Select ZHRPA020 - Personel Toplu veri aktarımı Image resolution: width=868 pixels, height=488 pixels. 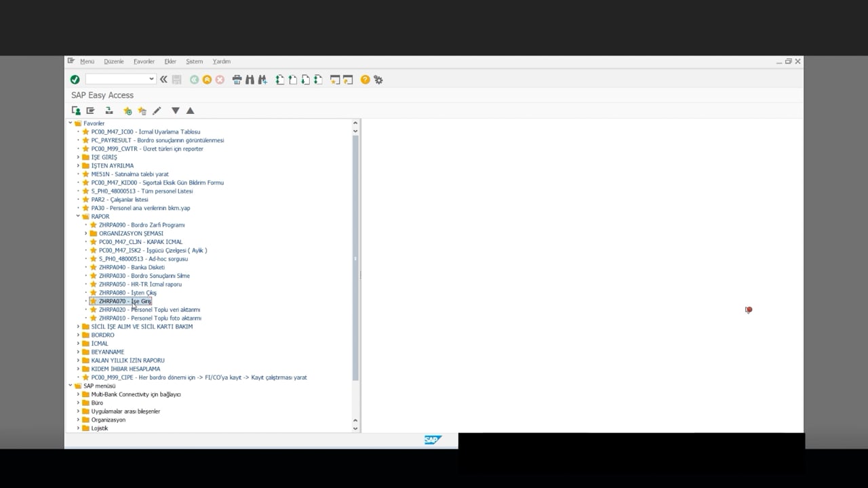click(x=149, y=310)
